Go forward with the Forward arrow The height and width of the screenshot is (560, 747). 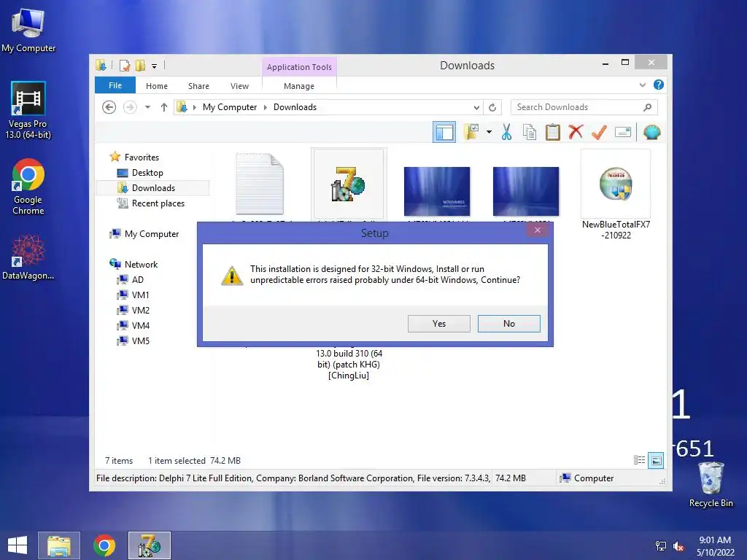130,107
